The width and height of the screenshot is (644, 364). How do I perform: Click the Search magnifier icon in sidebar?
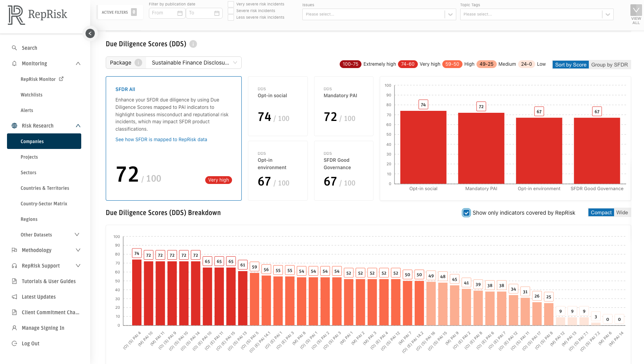pos(14,48)
